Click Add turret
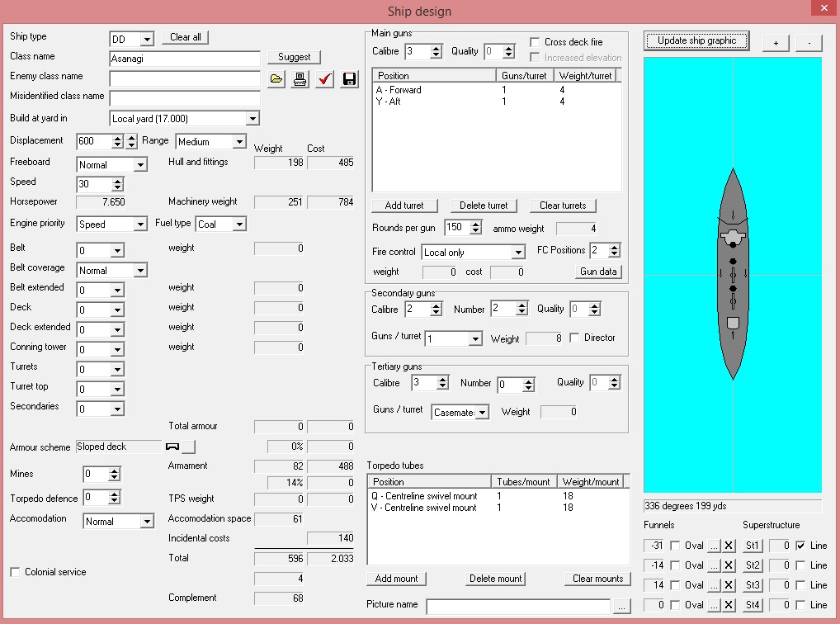This screenshot has height=624, width=840. click(x=404, y=206)
